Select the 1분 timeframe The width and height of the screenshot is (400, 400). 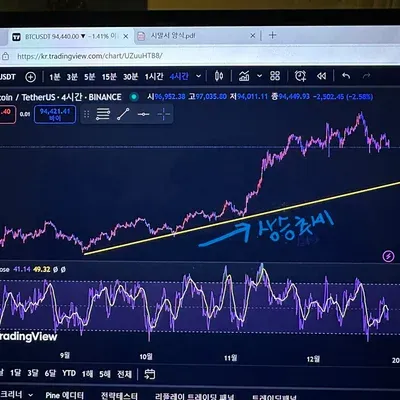(55, 77)
